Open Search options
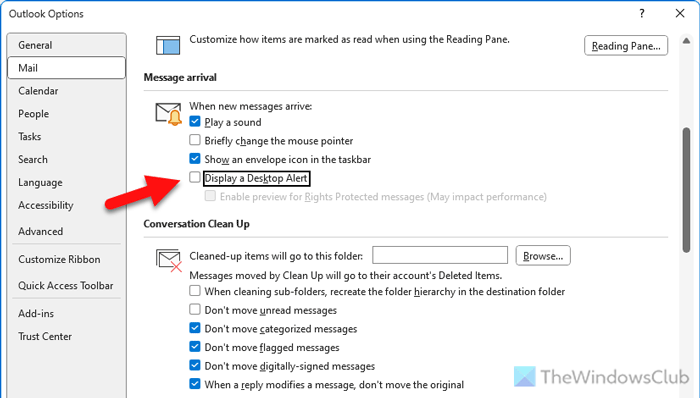700x398 pixels. click(x=67, y=159)
